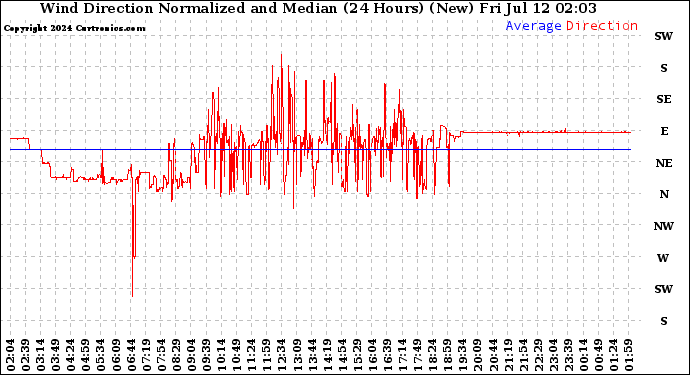690x375 pixels.
Task: Click the 01:24 time label
Action: coord(613,355)
